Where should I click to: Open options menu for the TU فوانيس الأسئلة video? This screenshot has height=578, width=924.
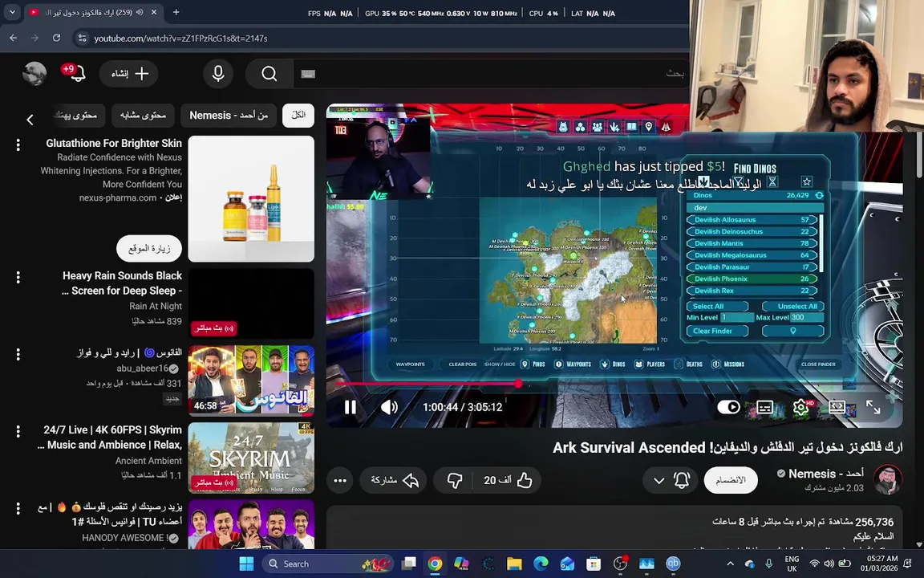tap(18, 508)
